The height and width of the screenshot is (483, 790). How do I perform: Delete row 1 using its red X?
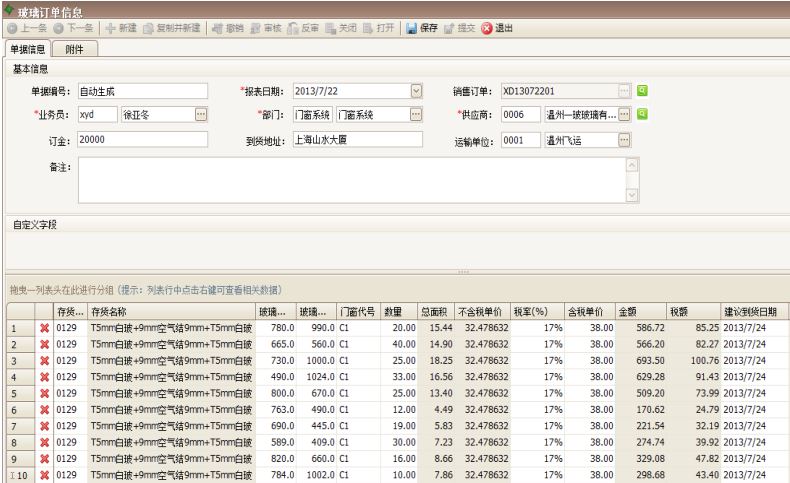tap(44, 328)
